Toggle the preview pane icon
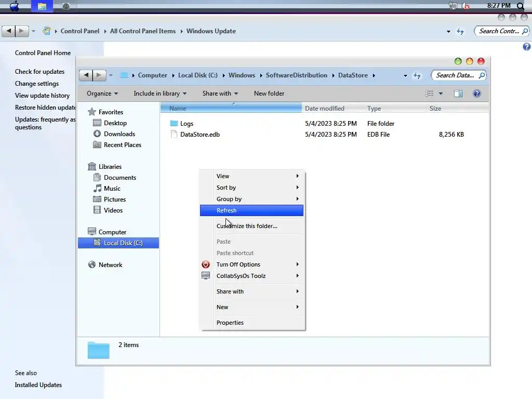Screen dimensions: 532x399 point(458,94)
